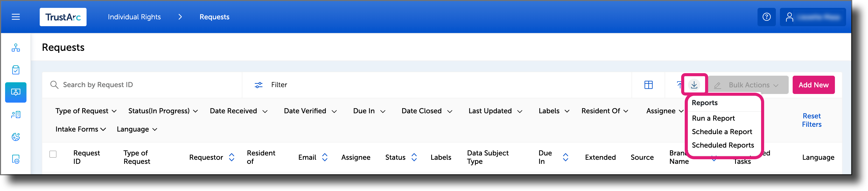Click the upload import arrow icon

coord(679,85)
